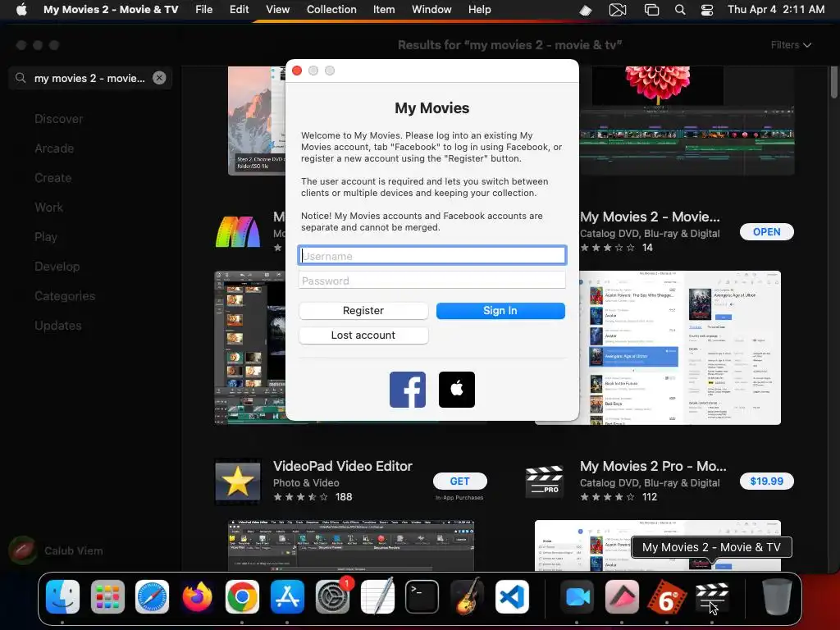This screenshot has height=630, width=840.
Task: Select Create in App Store sidebar
Action: tap(53, 178)
